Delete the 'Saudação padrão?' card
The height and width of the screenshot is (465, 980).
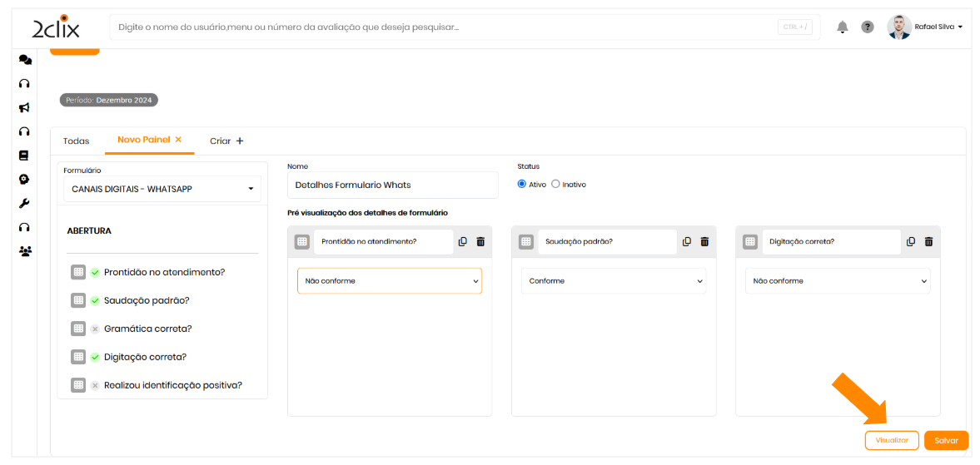tap(704, 241)
